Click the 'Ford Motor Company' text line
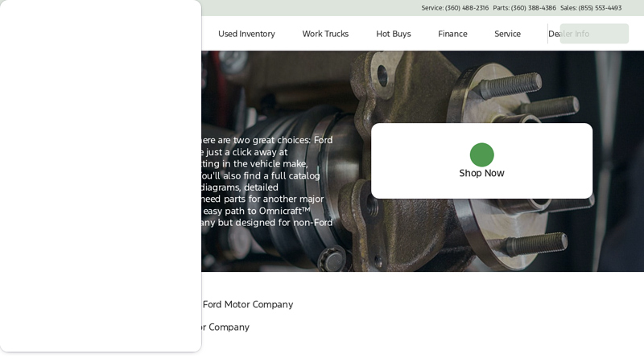 point(248,305)
